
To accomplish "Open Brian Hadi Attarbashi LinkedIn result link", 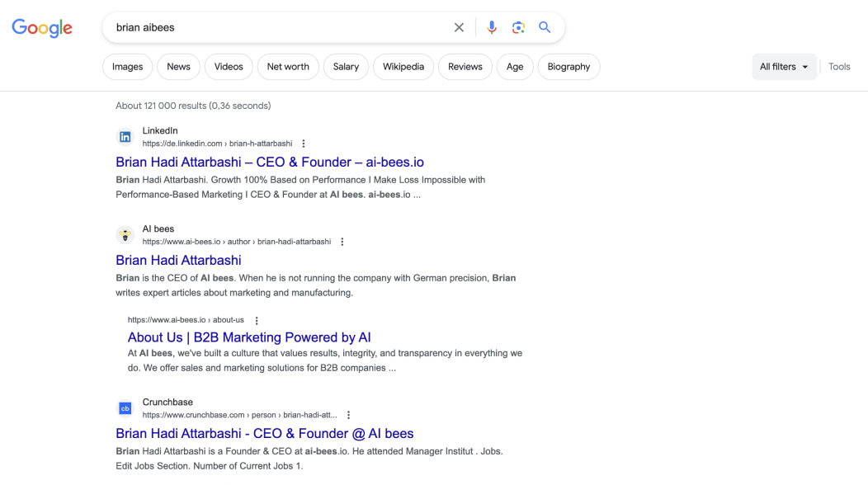I will [270, 162].
